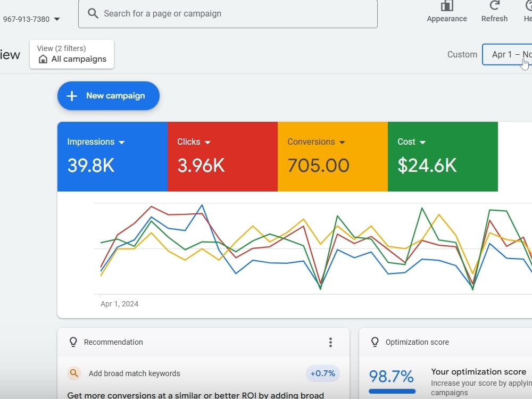Select the yellow Conversions tile value 705.00
The image size is (532, 399).
(318, 165)
